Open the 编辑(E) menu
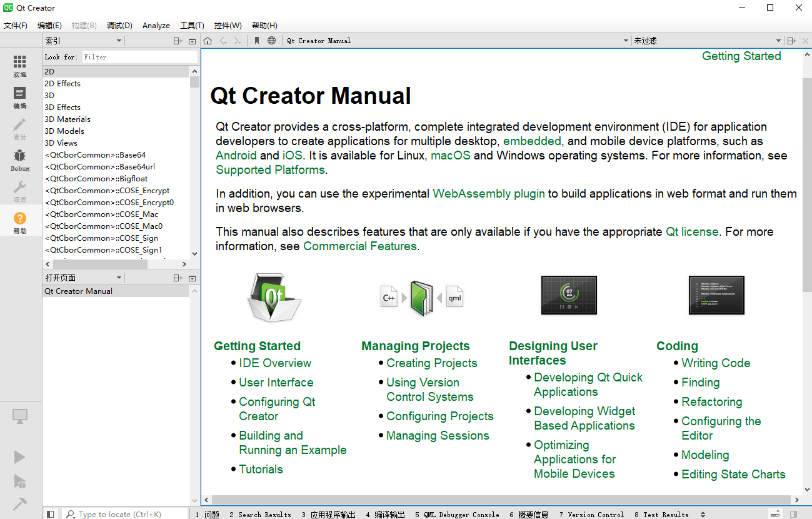812x519 pixels. (49, 26)
